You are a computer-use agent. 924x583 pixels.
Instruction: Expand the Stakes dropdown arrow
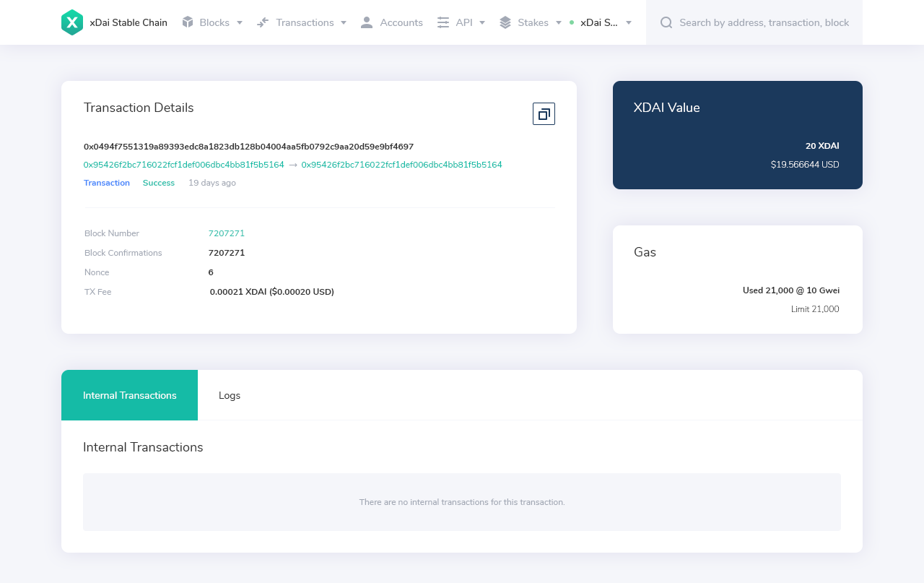559,22
